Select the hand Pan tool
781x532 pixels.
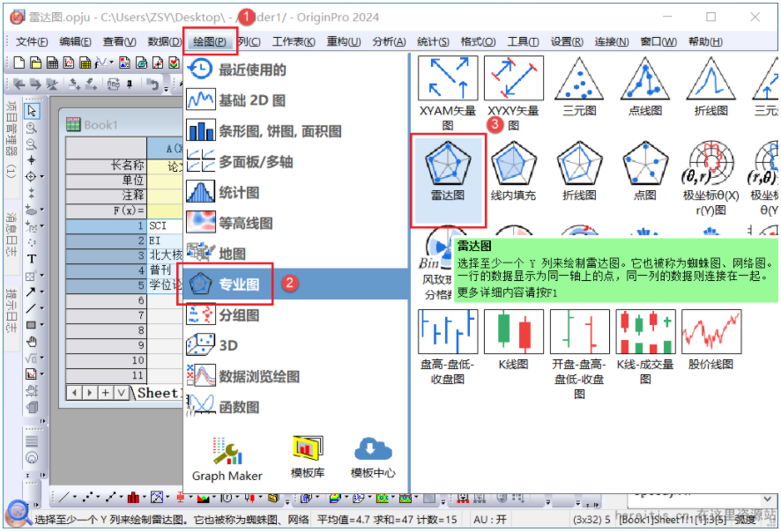(x=32, y=342)
